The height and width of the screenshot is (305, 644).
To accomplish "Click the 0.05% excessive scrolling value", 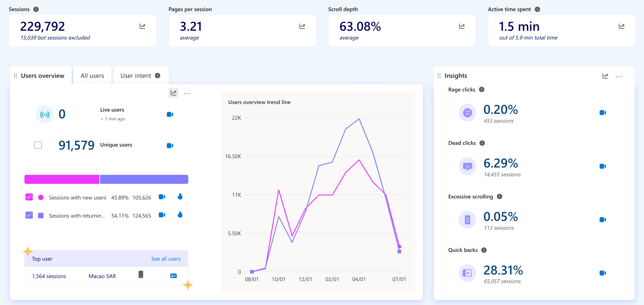I will [x=501, y=217].
